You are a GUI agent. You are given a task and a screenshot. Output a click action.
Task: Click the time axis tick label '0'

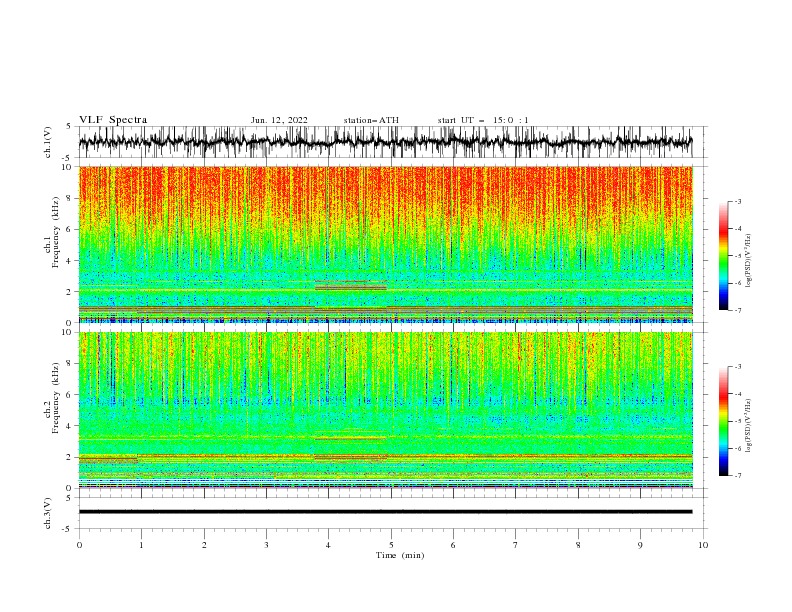79,545
